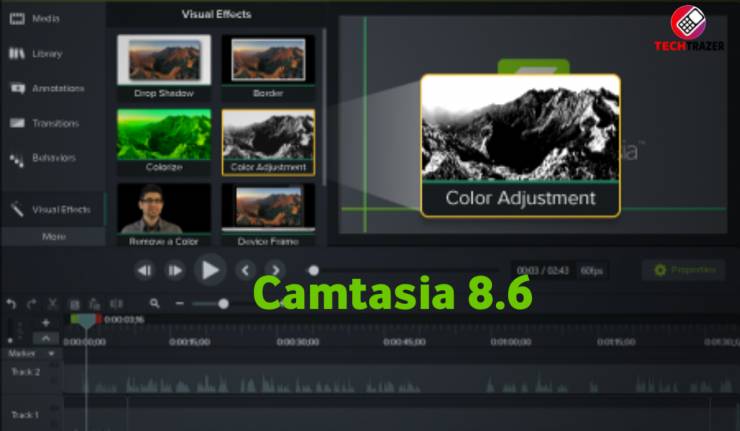Open the Transitions tab
740x431 pixels.
55,123
